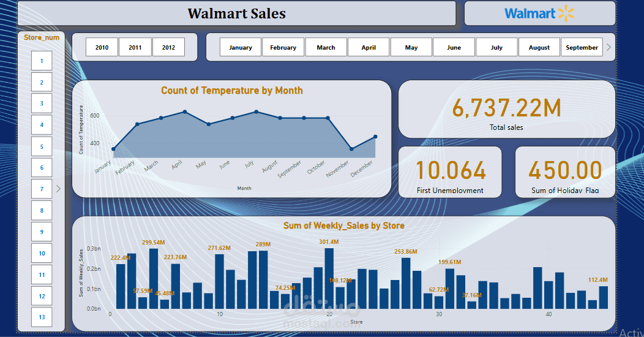Viewport: 644px width, 337px height.
Task: Click the Store_num slicer header
Action: pos(42,37)
